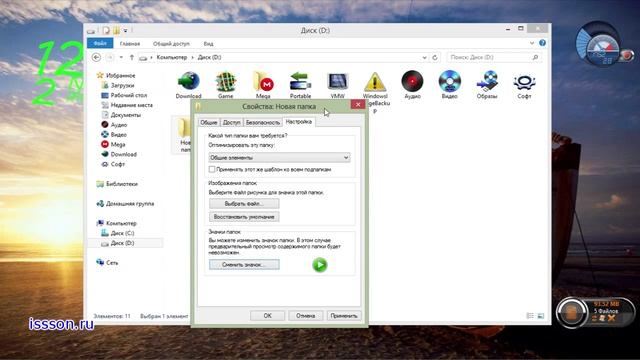640x360 pixels.
Task: Select Библиотеки in the navigation pane
Action: point(122,184)
